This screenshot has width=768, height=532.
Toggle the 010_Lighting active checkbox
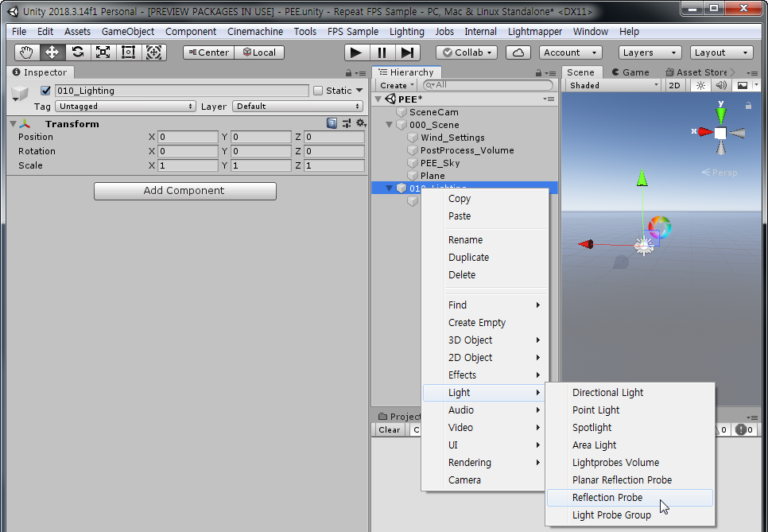[x=45, y=91]
